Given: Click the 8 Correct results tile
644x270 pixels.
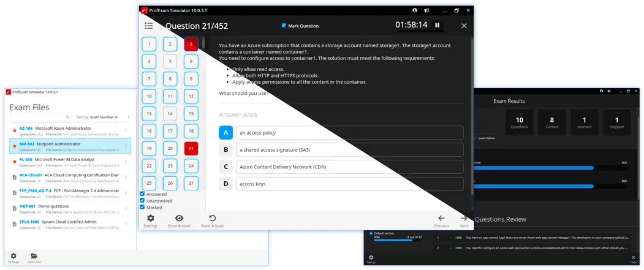Looking at the screenshot, I should [552, 122].
